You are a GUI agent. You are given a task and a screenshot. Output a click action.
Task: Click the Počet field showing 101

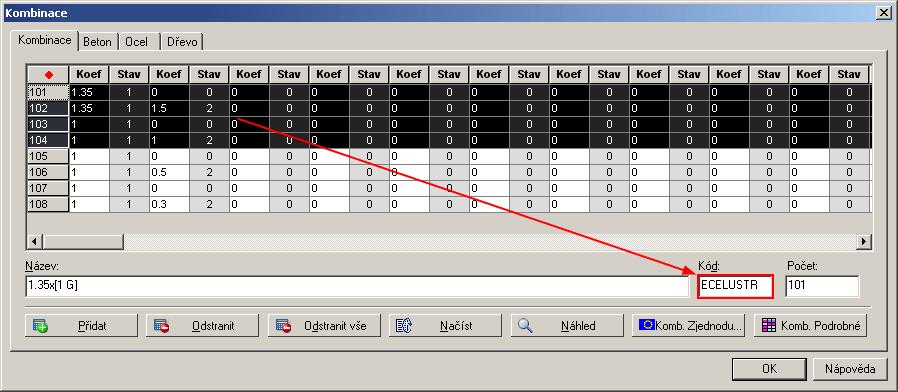tap(822, 286)
